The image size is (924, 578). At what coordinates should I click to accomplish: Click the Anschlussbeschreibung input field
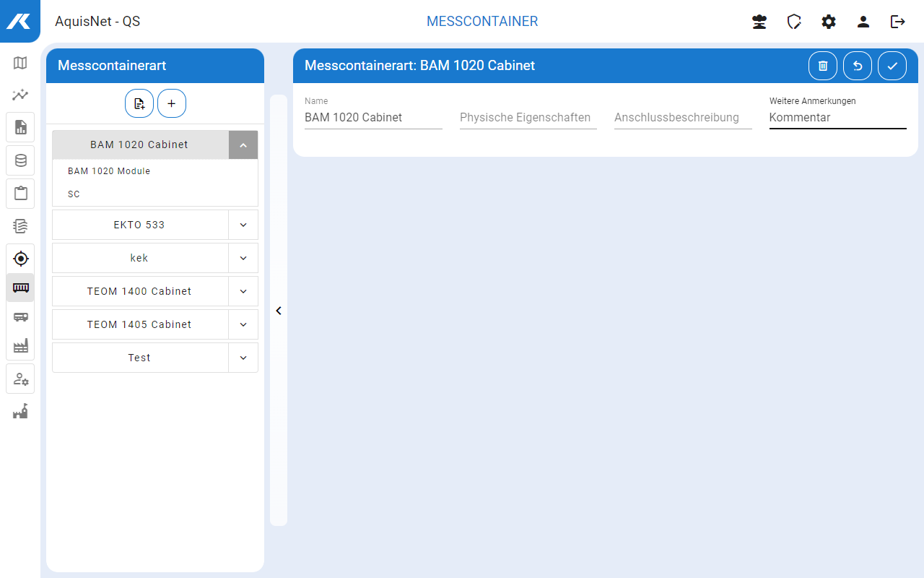click(682, 118)
